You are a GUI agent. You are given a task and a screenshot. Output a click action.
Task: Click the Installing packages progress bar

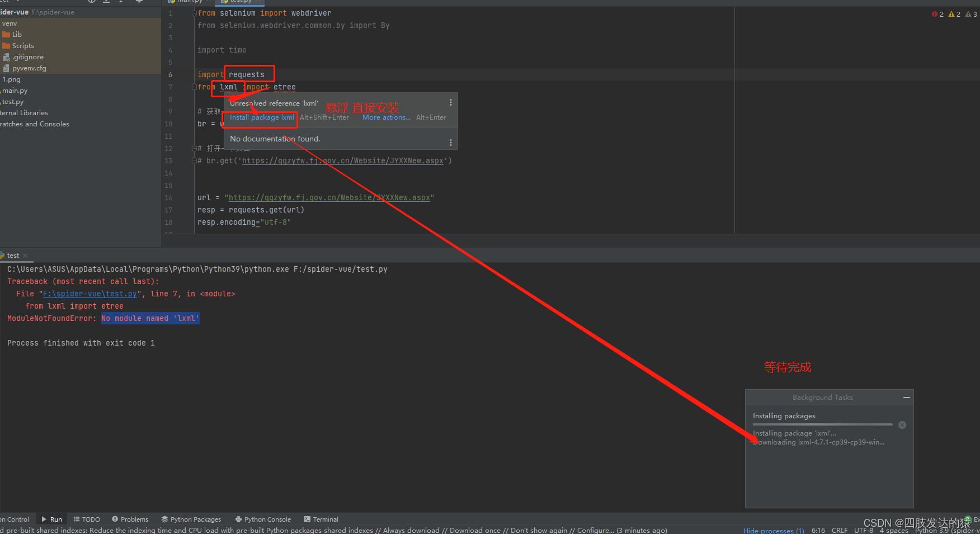coord(823,424)
